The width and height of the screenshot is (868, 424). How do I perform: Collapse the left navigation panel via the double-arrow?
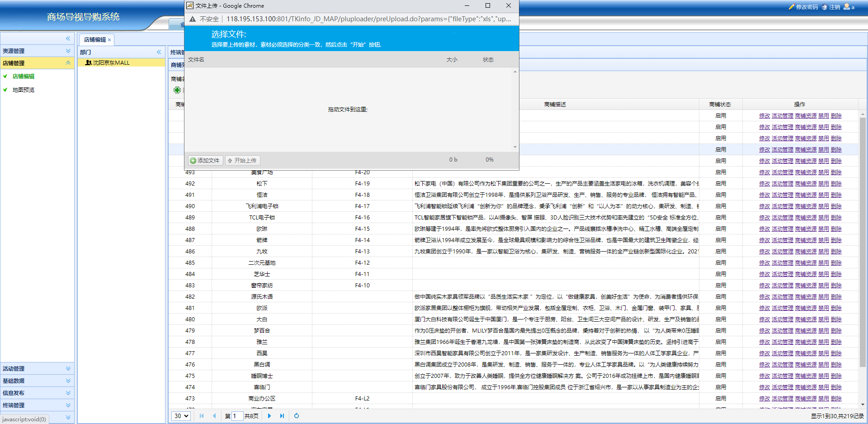[x=68, y=38]
